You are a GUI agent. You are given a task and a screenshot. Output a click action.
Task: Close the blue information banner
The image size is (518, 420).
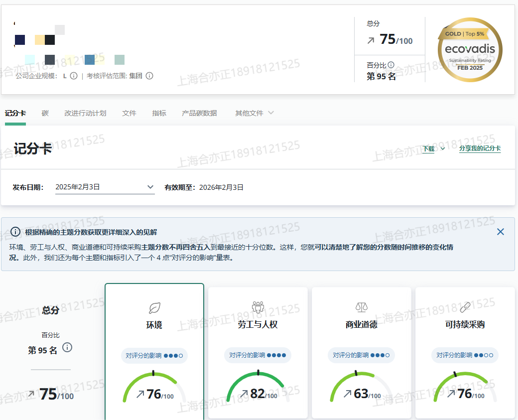(x=501, y=232)
